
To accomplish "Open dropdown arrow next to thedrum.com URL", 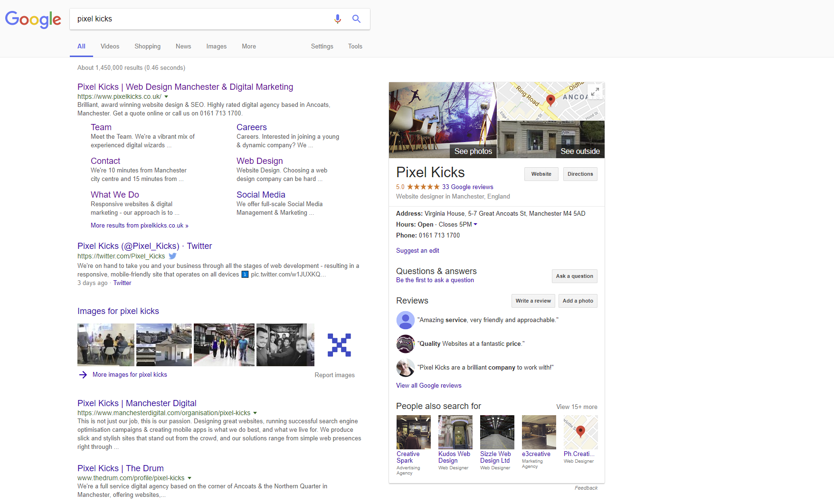I will coord(190,478).
